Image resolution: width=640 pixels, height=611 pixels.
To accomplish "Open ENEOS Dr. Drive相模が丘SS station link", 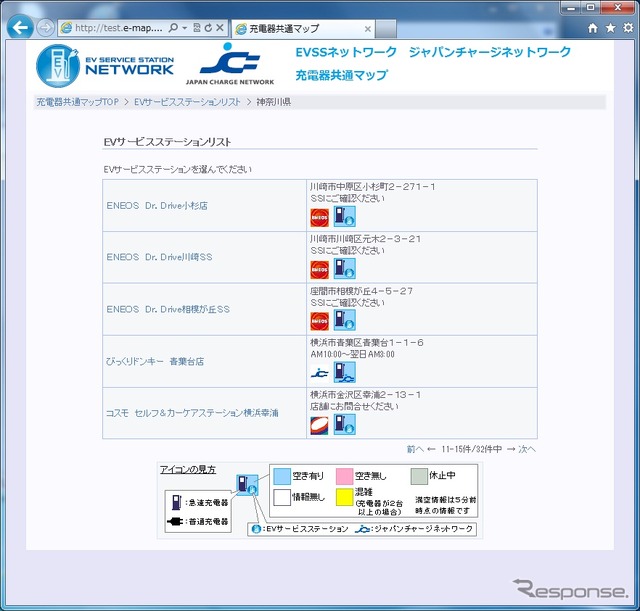I will coord(168,309).
